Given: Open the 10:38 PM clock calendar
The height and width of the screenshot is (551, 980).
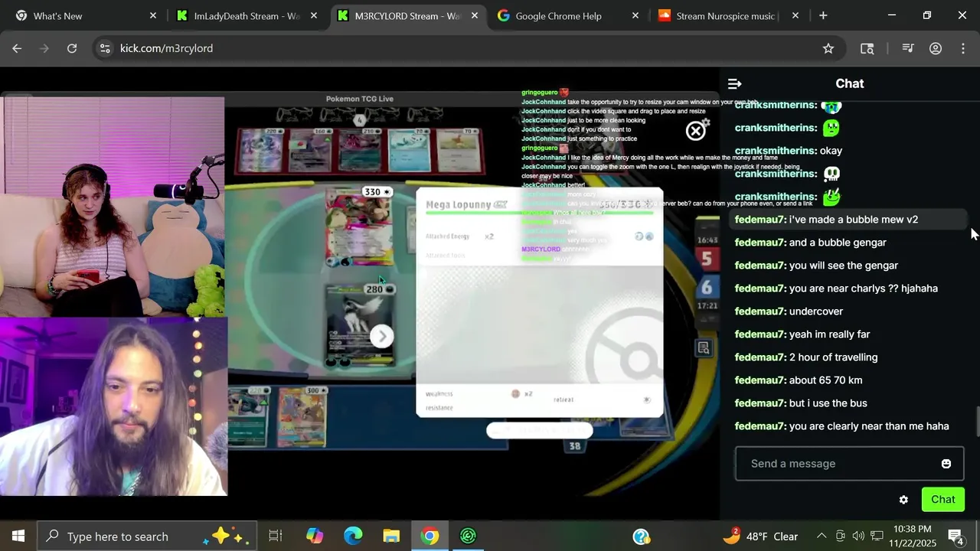Looking at the screenshot, I should pyautogui.click(x=912, y=536).
